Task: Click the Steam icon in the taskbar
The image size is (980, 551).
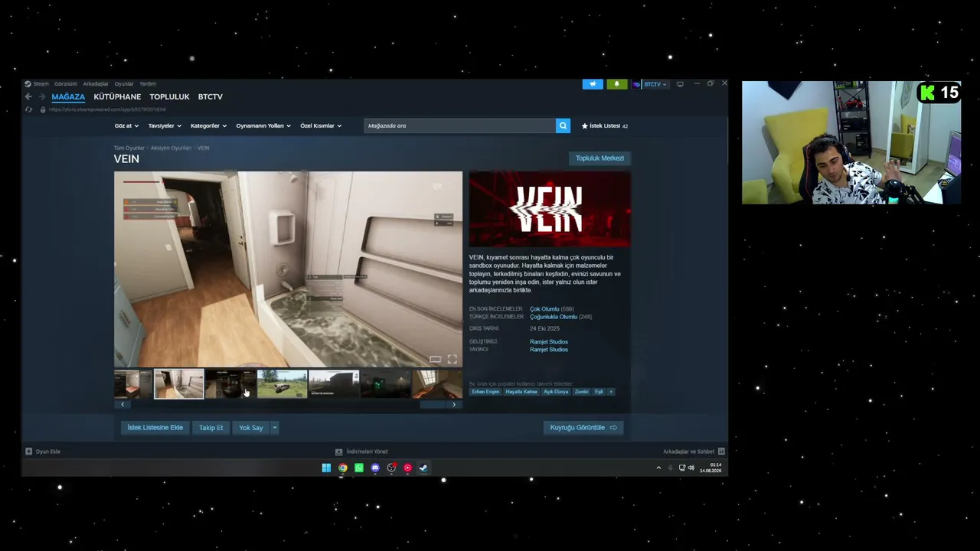Action: click(x=423, y=468)
